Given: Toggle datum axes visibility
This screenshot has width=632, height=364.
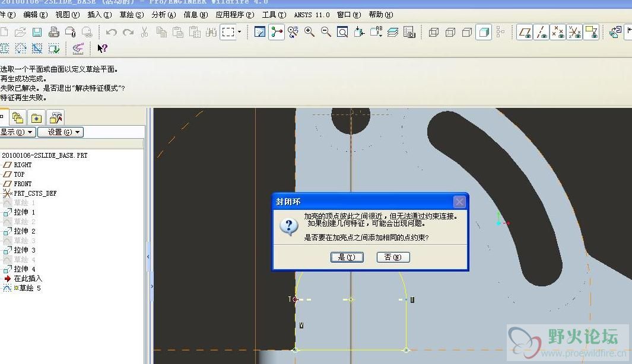Looking at the screenshot, I should [541, 32].
